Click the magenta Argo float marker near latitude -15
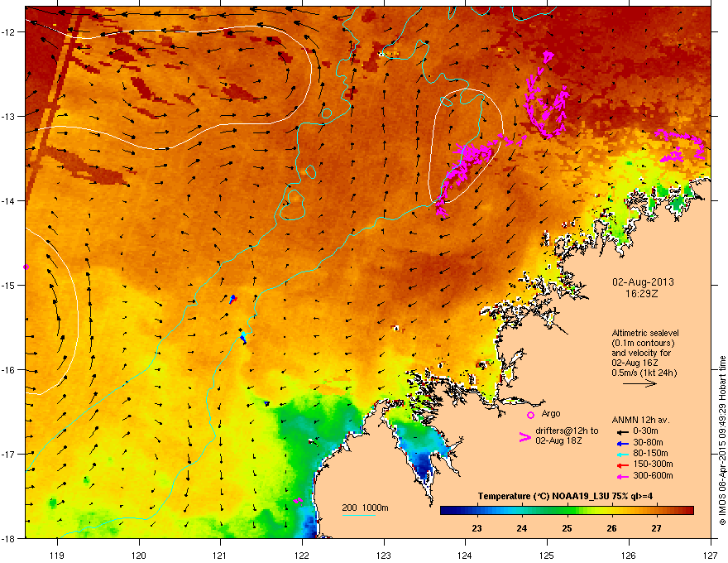Screen dimensions: 728x563 26,267
